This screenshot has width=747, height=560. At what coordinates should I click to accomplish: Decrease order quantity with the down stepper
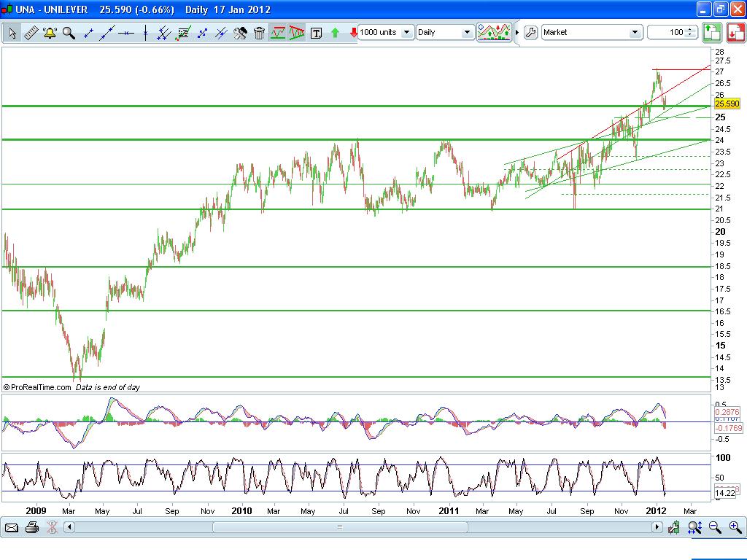tap(690, 36)
